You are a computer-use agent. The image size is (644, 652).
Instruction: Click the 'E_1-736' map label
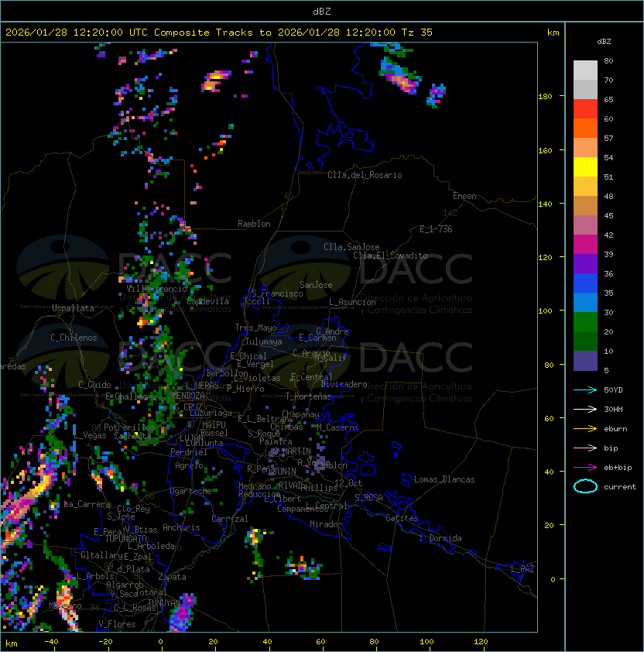[436, 229]
